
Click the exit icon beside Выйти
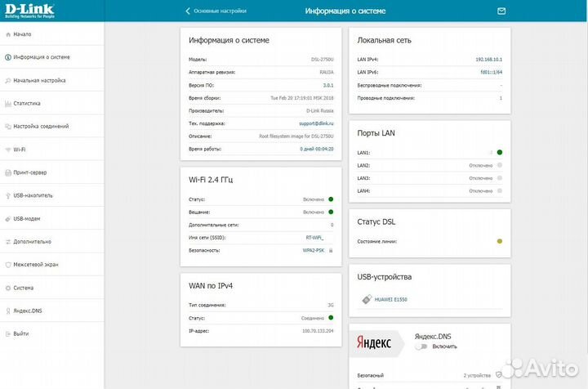pos(8,334)
